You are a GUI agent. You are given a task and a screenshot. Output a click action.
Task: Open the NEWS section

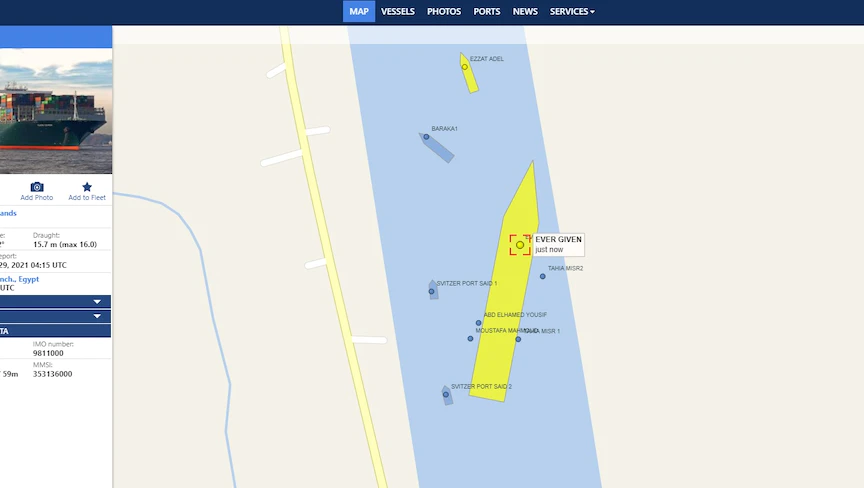coord(525,12)
